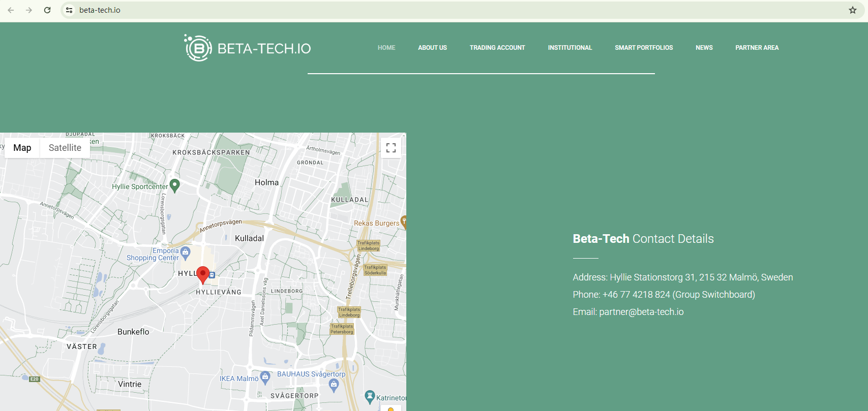Click the browser back arrow
The width and height of the screenshot is (868, 411).
coord(11,10)
